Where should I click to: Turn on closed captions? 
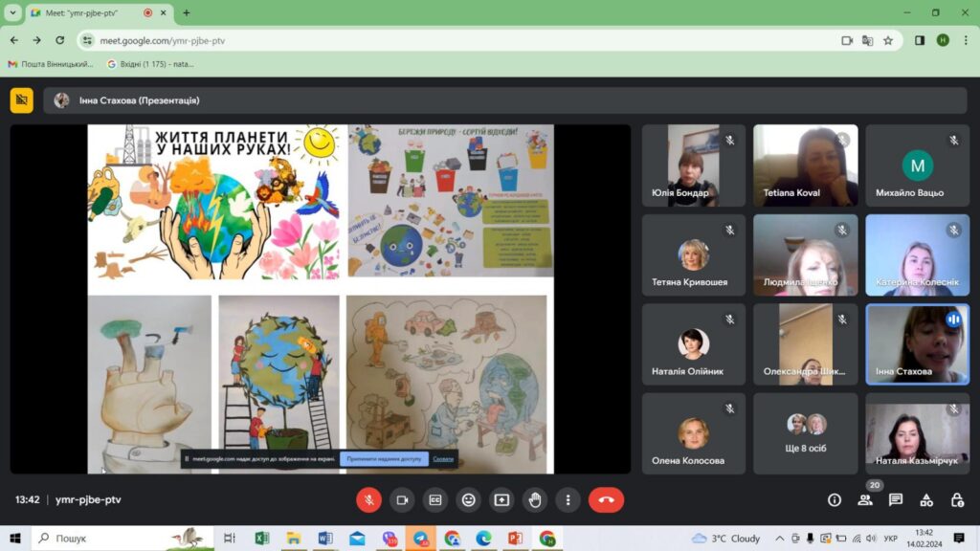coord(435,499)
